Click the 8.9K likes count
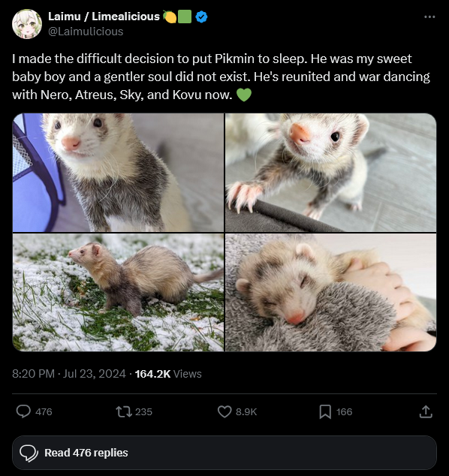 [246, 412]
